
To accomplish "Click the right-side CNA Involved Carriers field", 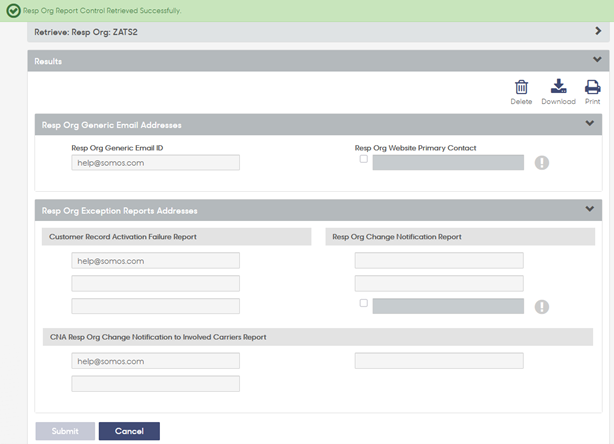I will tap(439, 361).
